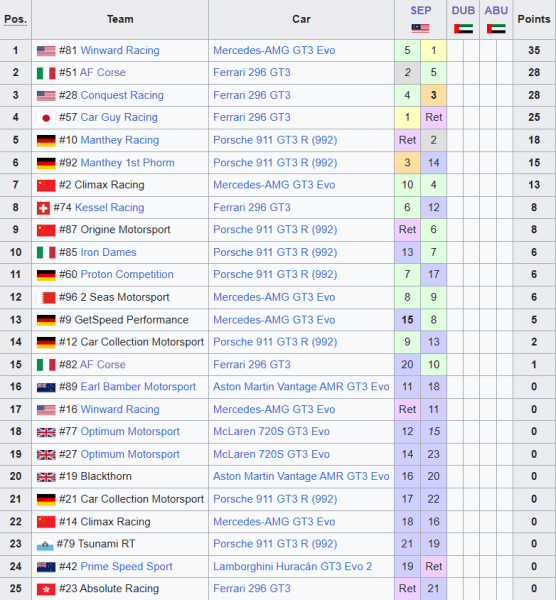The width and height of the screenshot is (556, 600).
Task: Open AF Corse link in #82 row
Action: pos(103,364)
